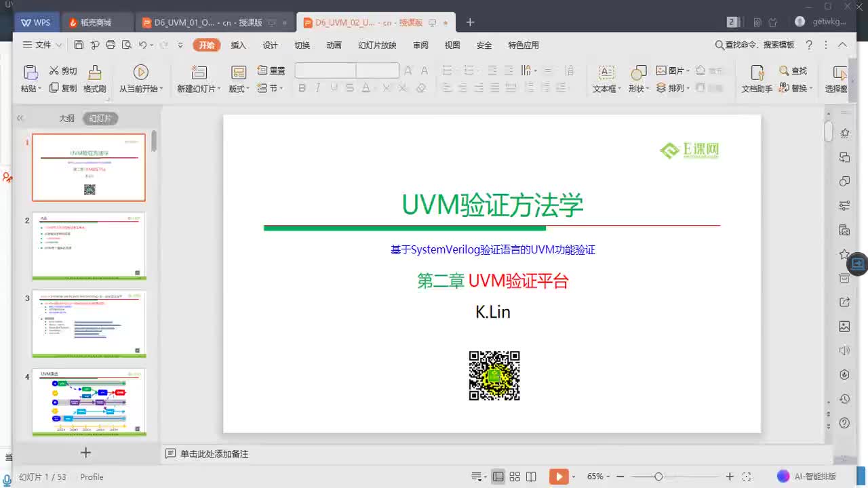Click the 形状 shapes icon

pyautogui.click(x=638, y=73)
